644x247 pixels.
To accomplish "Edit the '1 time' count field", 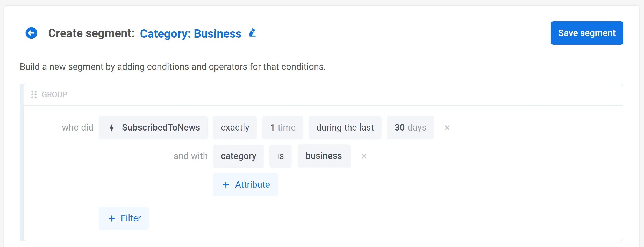I will (283, 128).
